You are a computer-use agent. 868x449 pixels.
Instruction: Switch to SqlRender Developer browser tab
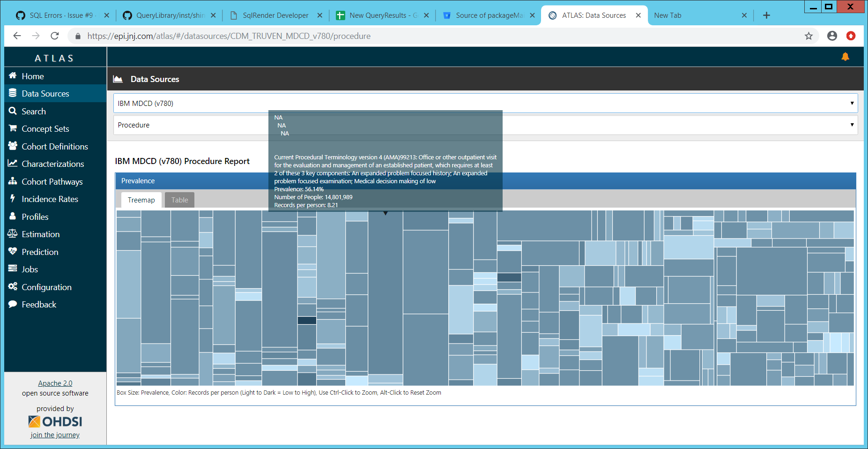(x=275, y=15)
